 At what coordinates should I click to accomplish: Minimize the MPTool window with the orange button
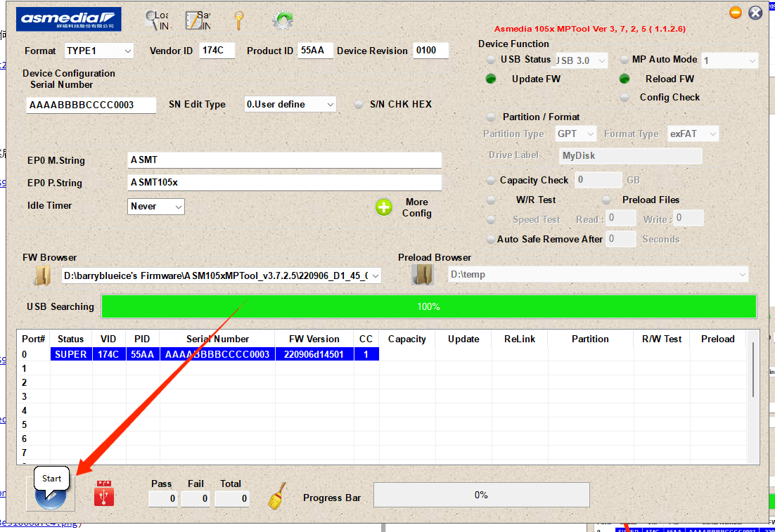coord(736,13)
